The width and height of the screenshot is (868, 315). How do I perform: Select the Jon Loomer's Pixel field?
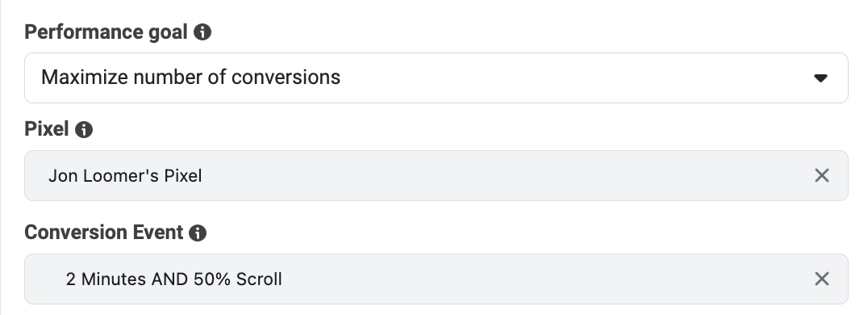click(436, 176)
